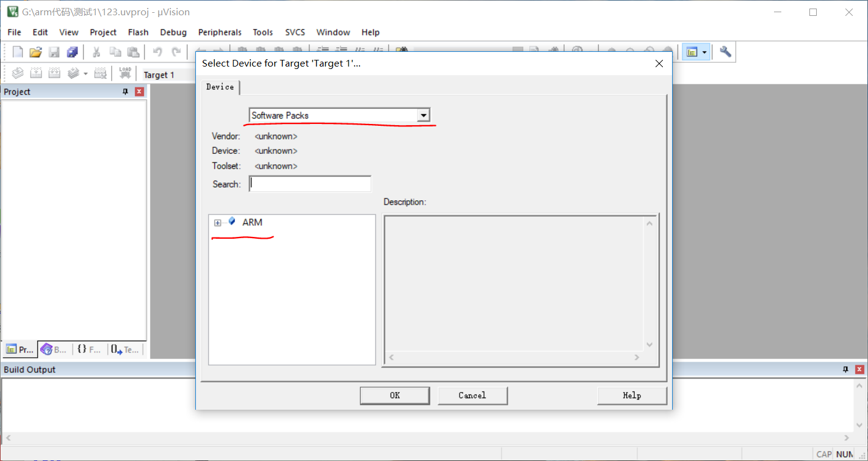Click the wrench Configuration icon
This screenshot has height=461, width=868.
click(725, 52)
